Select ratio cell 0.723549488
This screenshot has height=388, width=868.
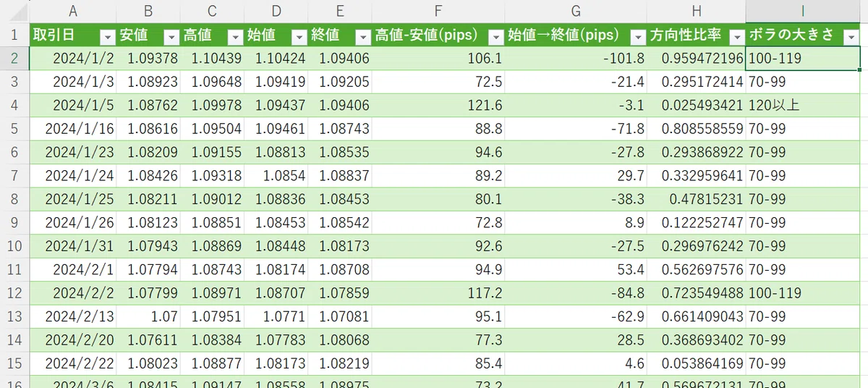[697, 292]
